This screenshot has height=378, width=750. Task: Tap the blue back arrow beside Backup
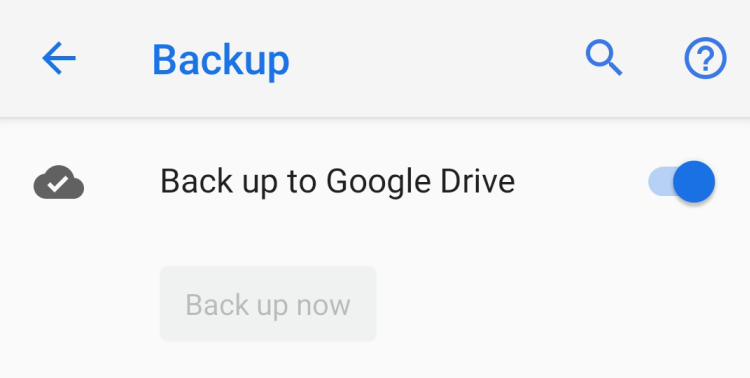tap(59, 58)
